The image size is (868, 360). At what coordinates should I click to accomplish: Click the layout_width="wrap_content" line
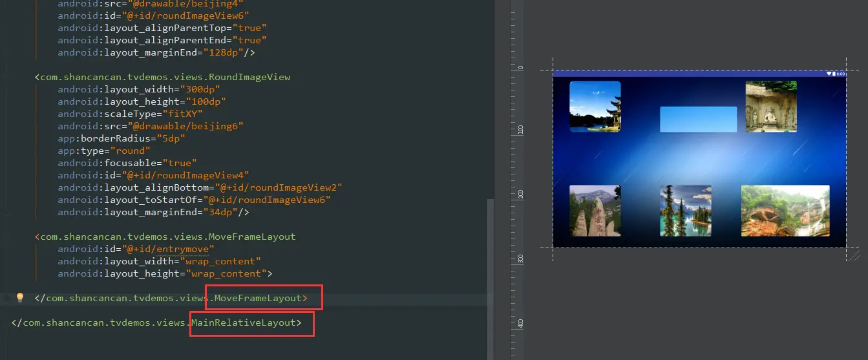coord(159,261)
